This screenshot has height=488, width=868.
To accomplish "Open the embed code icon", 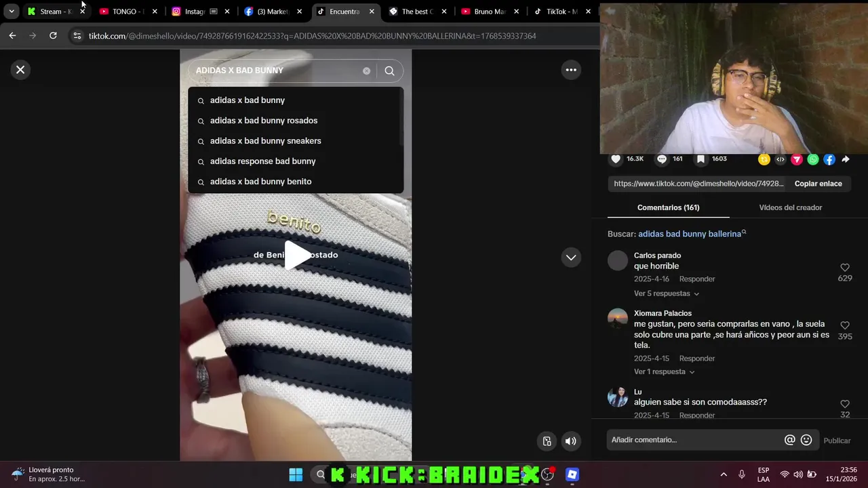I will 781,159.
